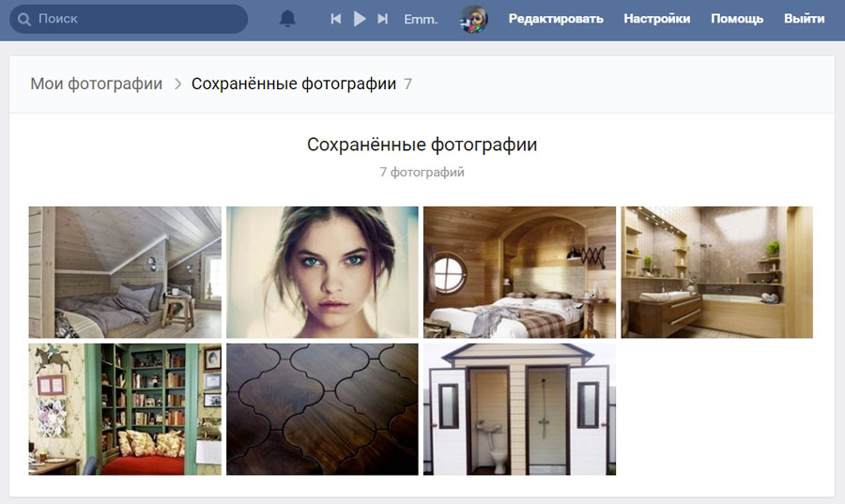Click the track name Emm.
845x504 pixels.
[x=421, y=20]
